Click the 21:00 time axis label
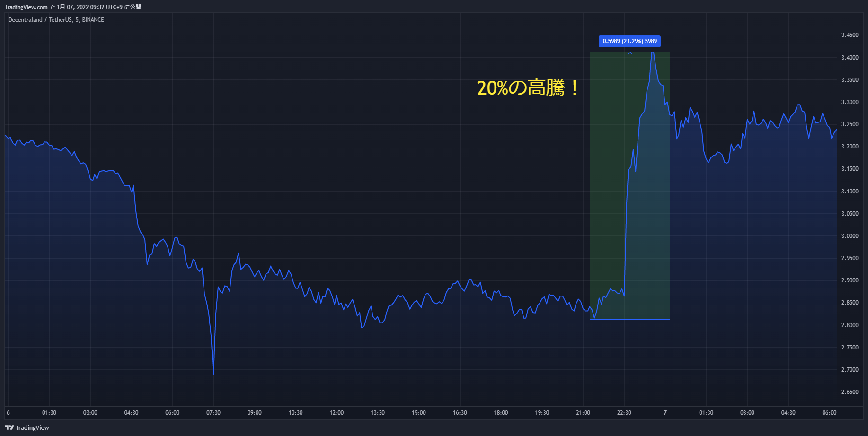The width and height of the screenshot is (868, 436). (583, 413)
